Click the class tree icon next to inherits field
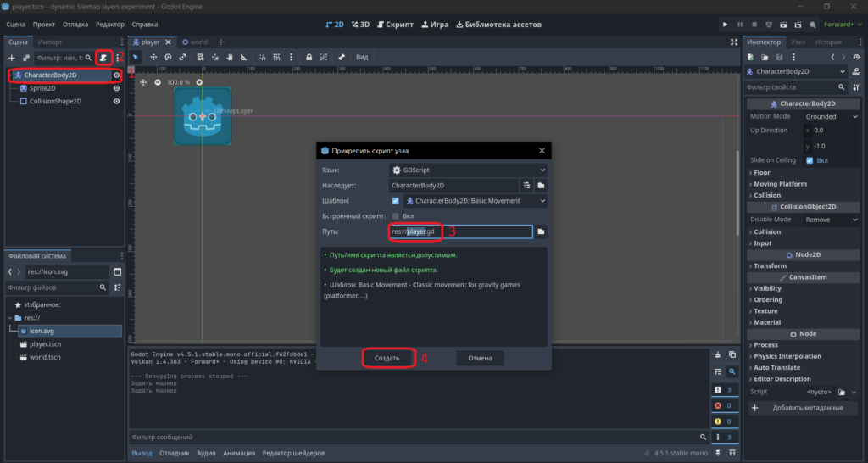The height and width of the screenshot is (463, 868). 526,186
